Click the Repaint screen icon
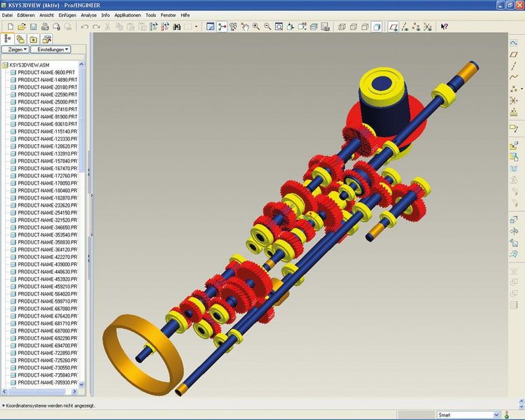 point(210,27)
